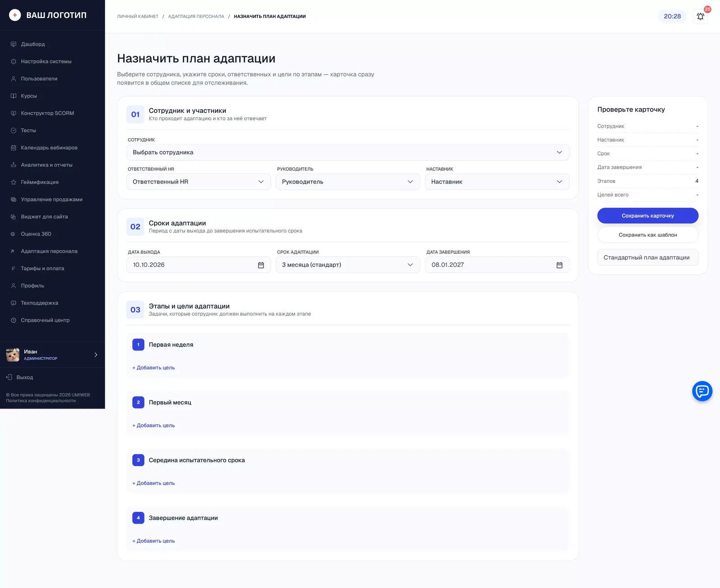Click Сохранить как шаблон button
Screen dimensions: 720x588
pos(648,235)
